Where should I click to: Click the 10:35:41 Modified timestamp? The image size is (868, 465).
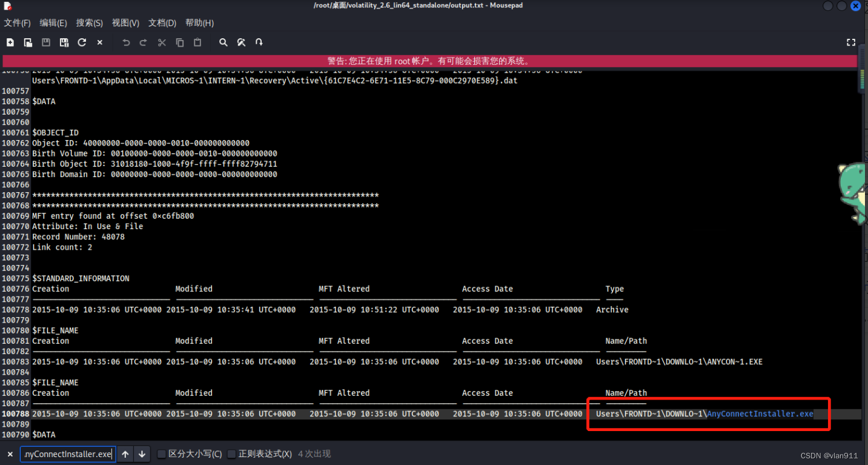pos(231,310)
